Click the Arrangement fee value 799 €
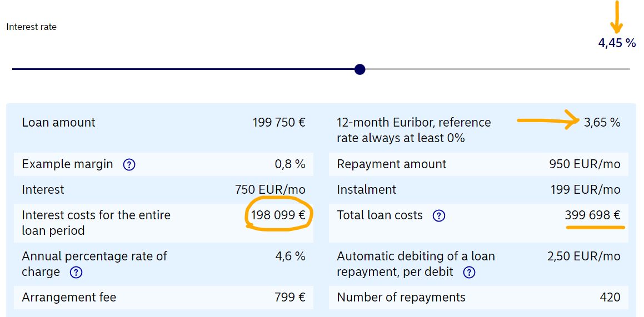644x317 pixels. pyautogui.click(x=290, y=297)
